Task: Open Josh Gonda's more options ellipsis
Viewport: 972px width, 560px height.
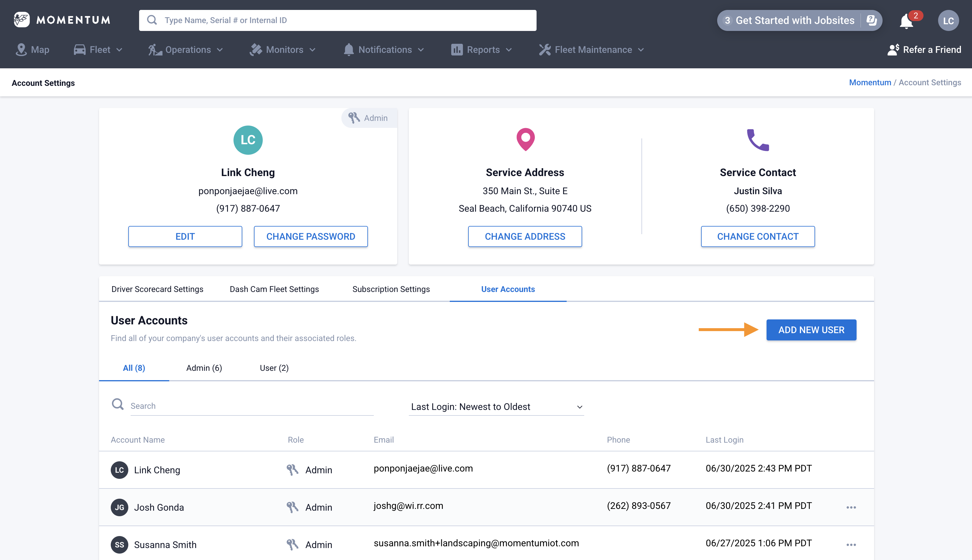Action: 851,507
